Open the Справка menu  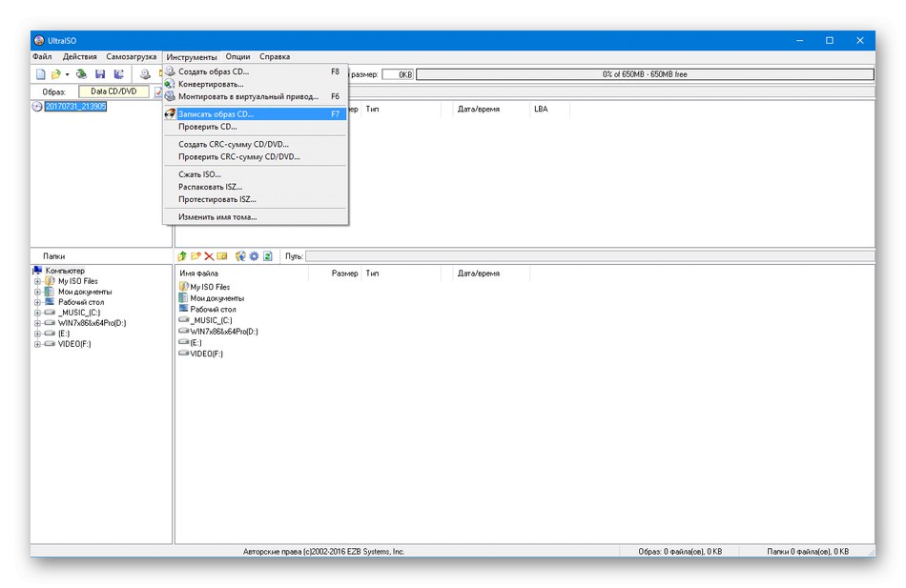275,56
